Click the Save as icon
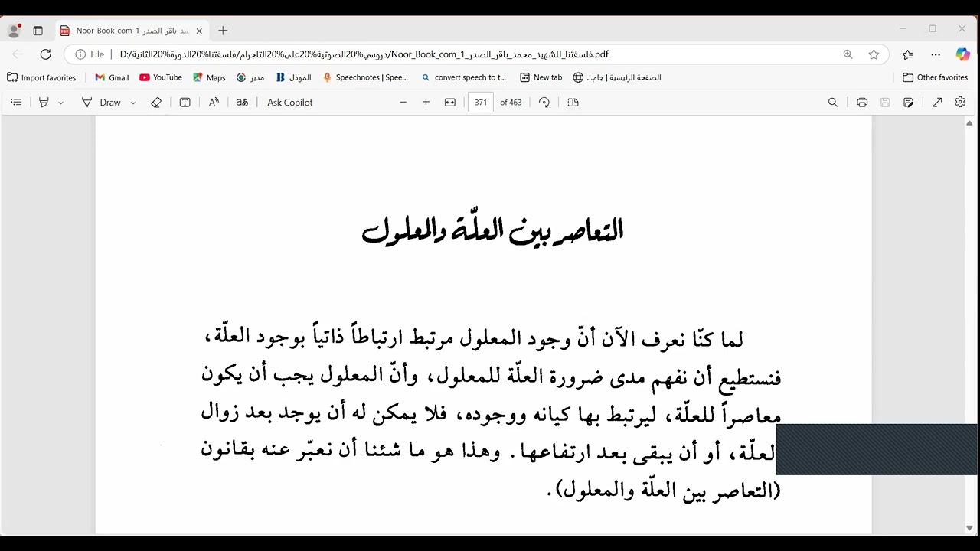980x551 pixels. point(909,103)
